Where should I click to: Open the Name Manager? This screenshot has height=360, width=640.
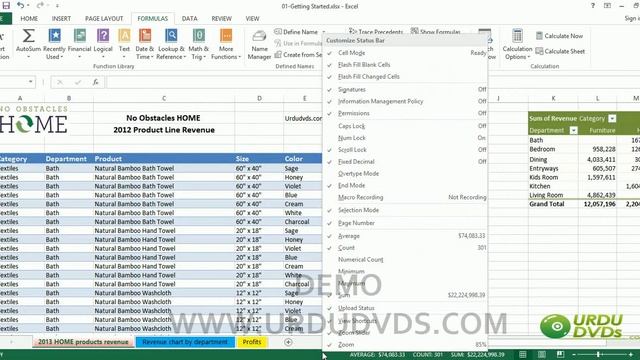click(259, 45)
